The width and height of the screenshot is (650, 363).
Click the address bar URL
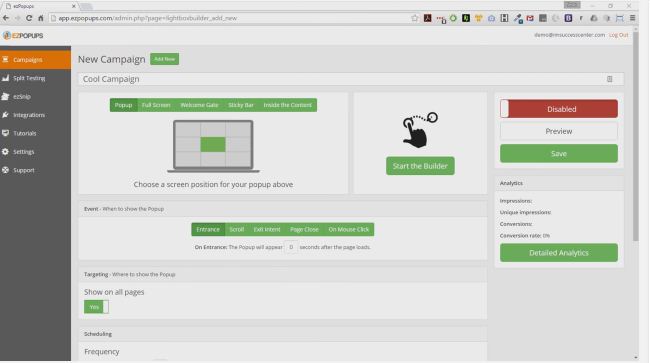coord(147,18)
